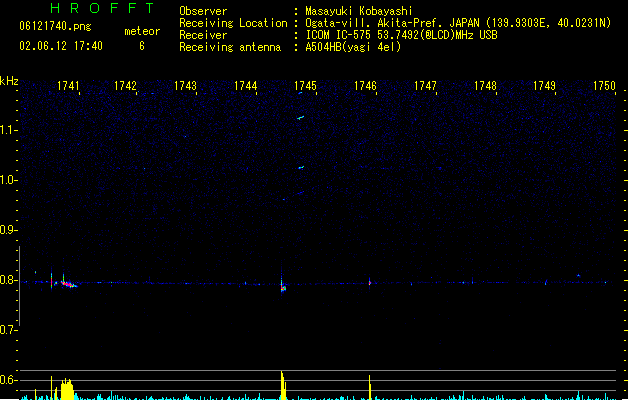Click the cyan streak near 1.0 kHz below 1745
Screen dimensions: 629x400
[301, 168]
